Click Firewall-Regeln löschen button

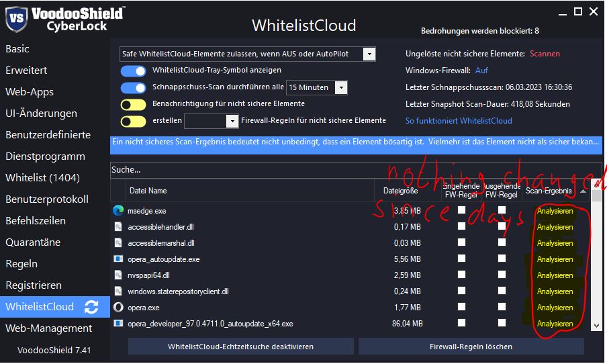click(x=471, y=347)
